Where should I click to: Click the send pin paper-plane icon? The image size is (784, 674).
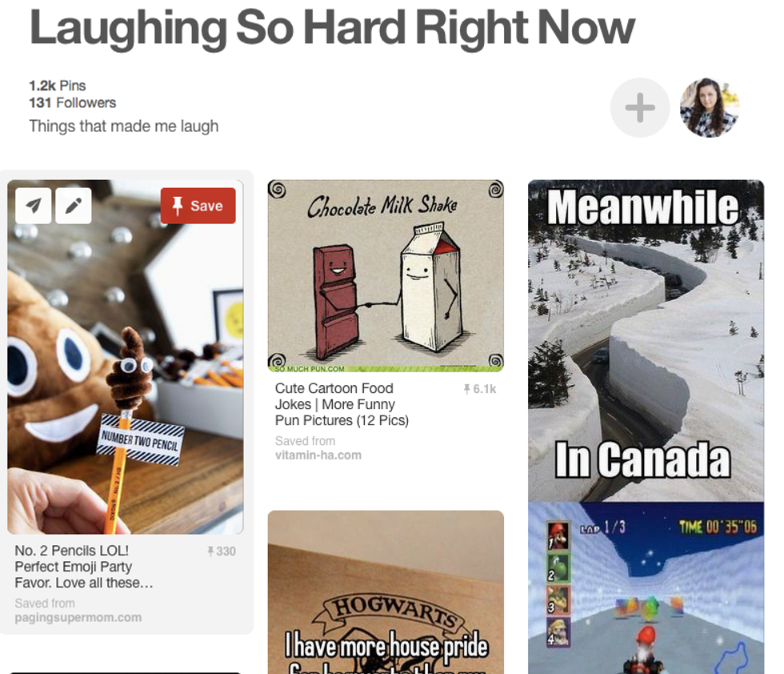click(34, 206)
